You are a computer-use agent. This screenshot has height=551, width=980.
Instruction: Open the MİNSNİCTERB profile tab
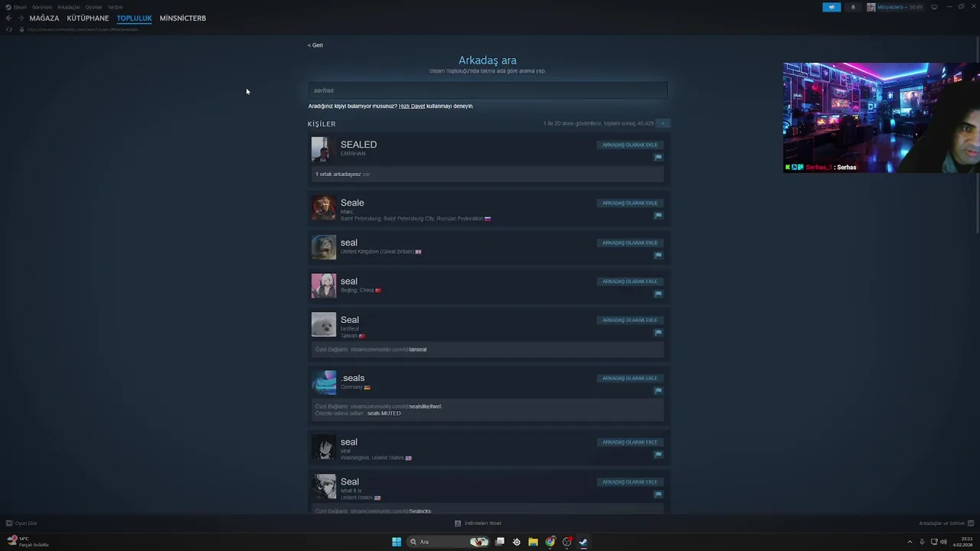(183, 18)
